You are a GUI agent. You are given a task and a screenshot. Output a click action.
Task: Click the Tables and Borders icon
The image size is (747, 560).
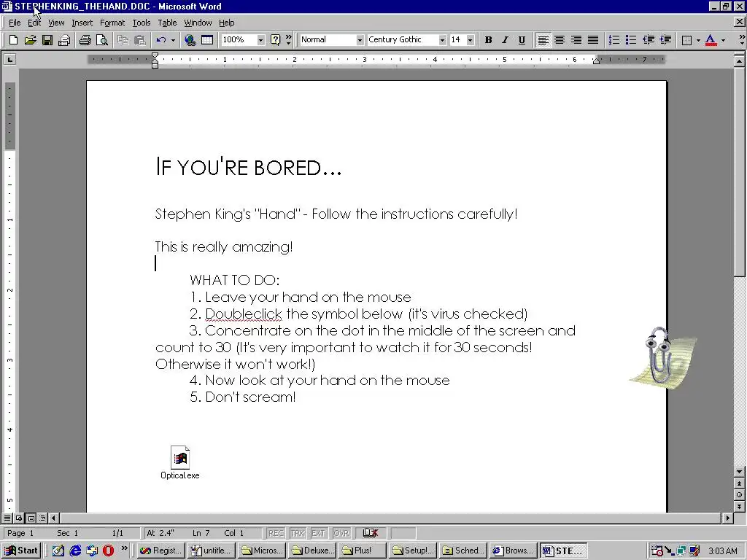207,40
